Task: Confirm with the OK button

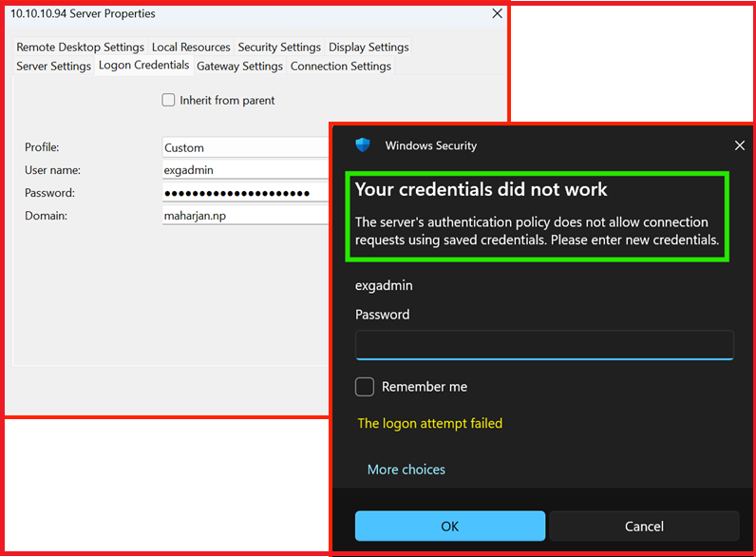Action: (x=450, y=527)
